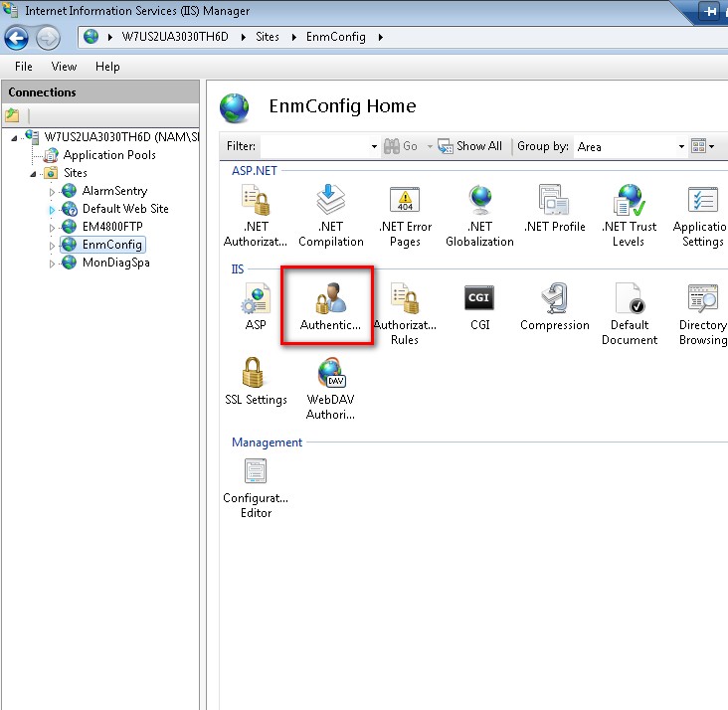
Task: Collapse the Sites tree node
Action: [33, 174]
